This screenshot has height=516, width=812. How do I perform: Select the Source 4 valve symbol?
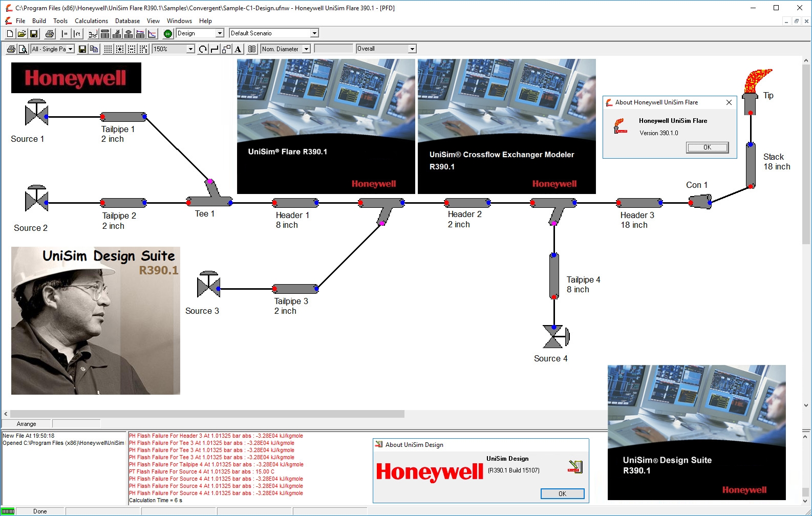click(x=556, y=336)
